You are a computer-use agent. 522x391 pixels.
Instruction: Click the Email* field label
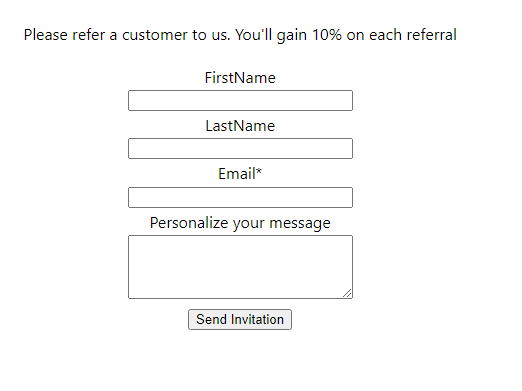(240, 174)
